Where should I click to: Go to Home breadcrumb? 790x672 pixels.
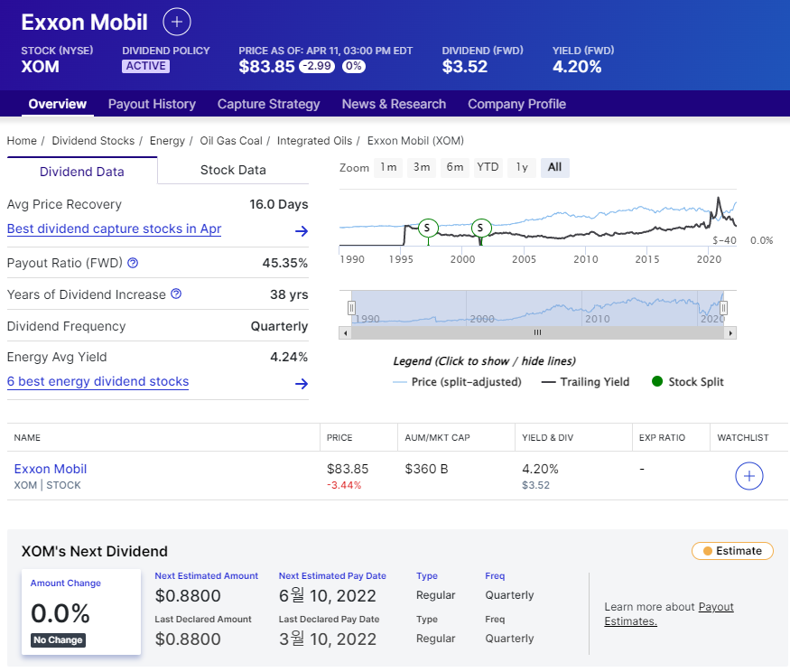coord(22,141)
